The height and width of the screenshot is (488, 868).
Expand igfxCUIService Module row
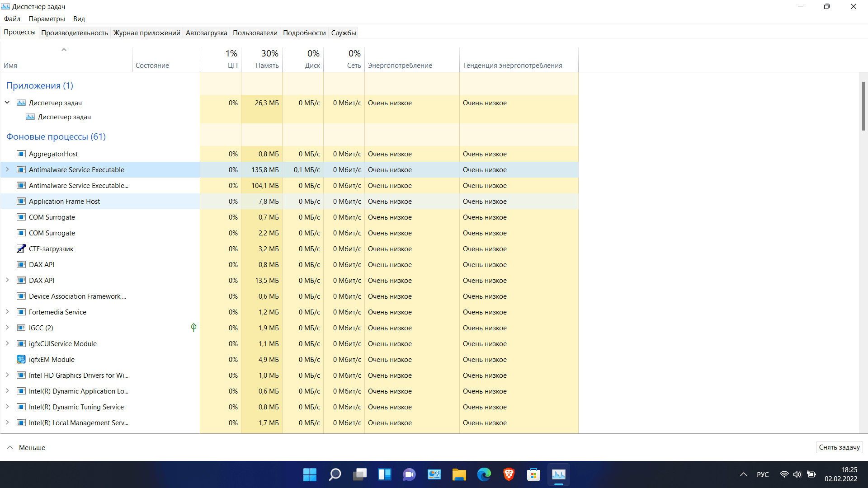coord(7,343)
